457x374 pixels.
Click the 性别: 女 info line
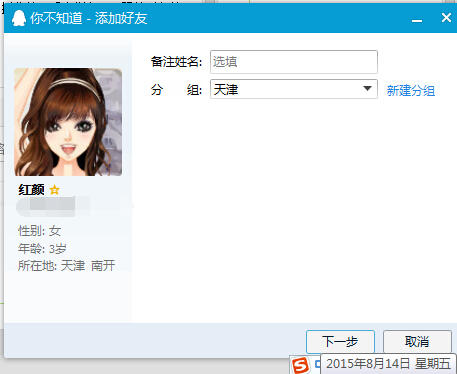pos(39,231)
